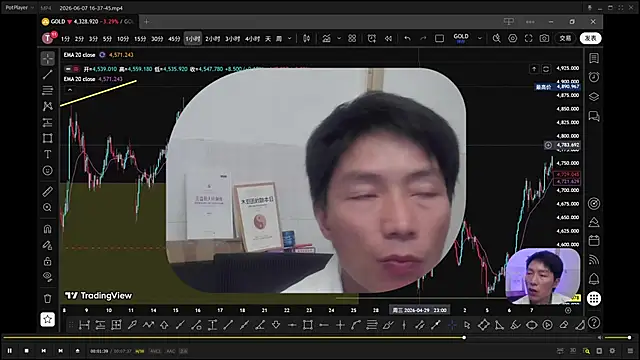Select the 1小时 timeframe
Screen dimensions: 640x360
pyautogui.click(x=193, y=39)
